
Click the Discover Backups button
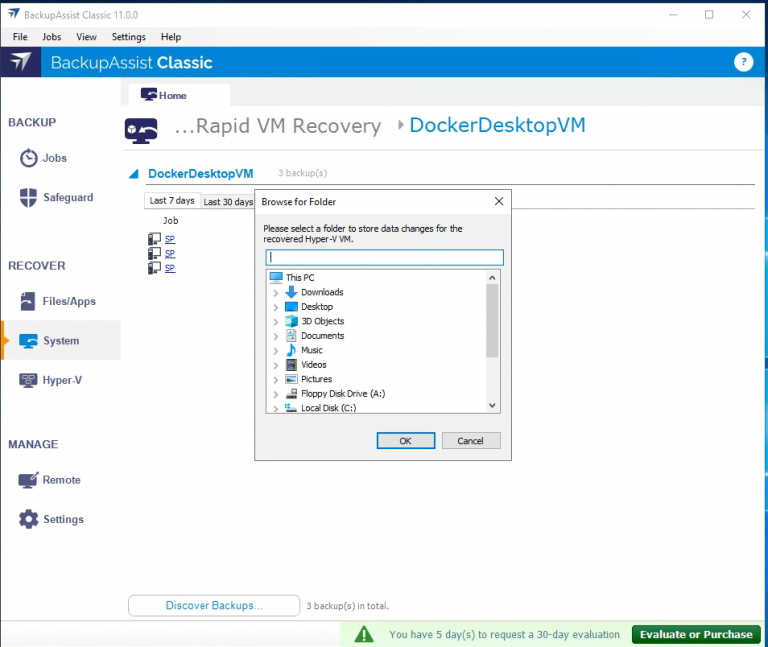[214, 605]
